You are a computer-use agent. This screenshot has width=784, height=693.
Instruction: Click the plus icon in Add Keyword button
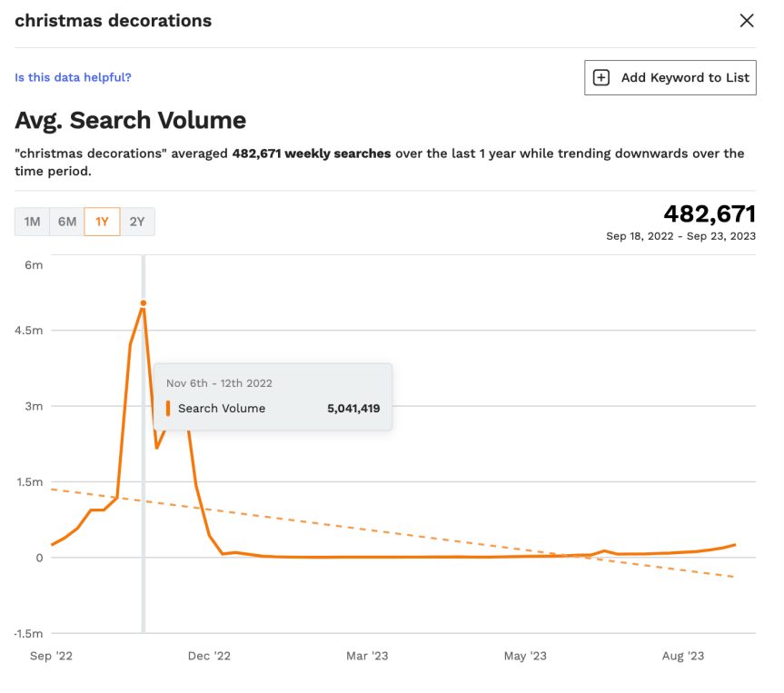601,78
